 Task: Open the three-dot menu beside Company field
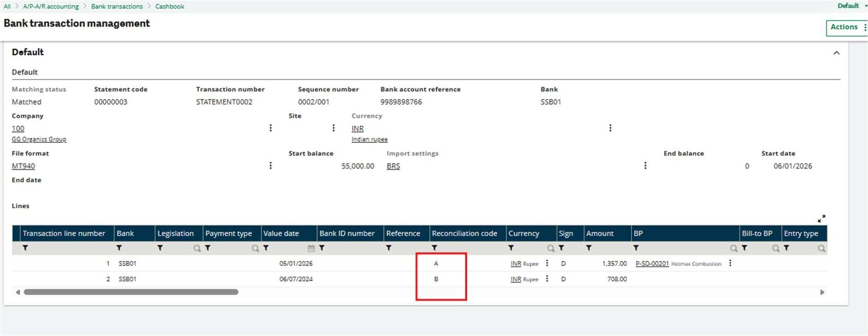point(271,128)
